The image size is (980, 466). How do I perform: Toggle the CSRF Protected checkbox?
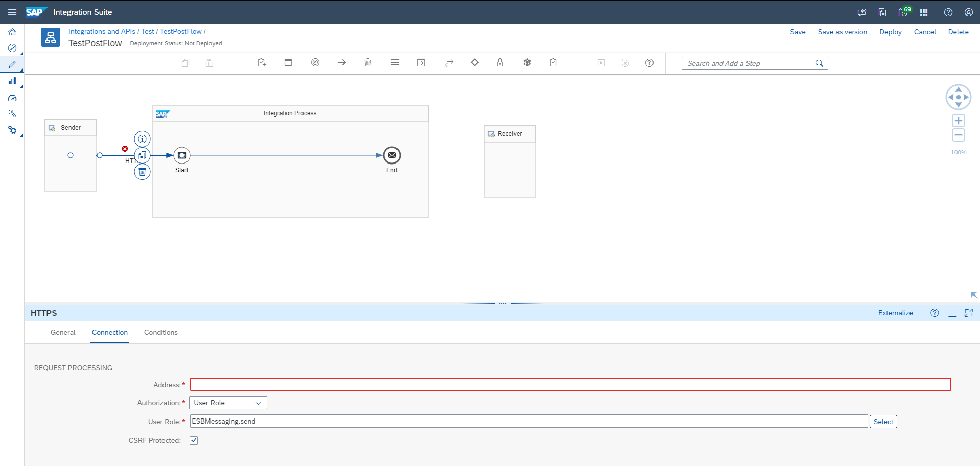pyautogui.click(x=194, y=440)
